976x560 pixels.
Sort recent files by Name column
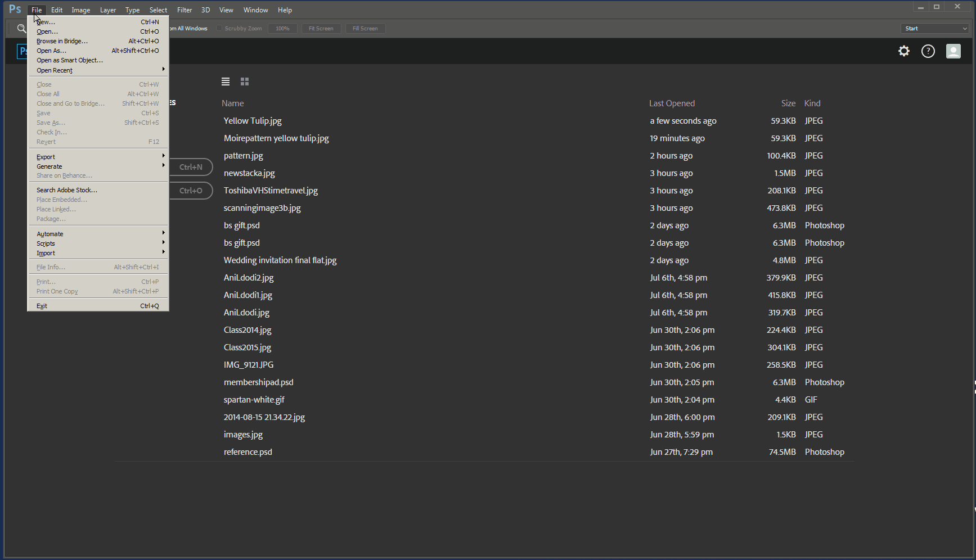[233, 103]
